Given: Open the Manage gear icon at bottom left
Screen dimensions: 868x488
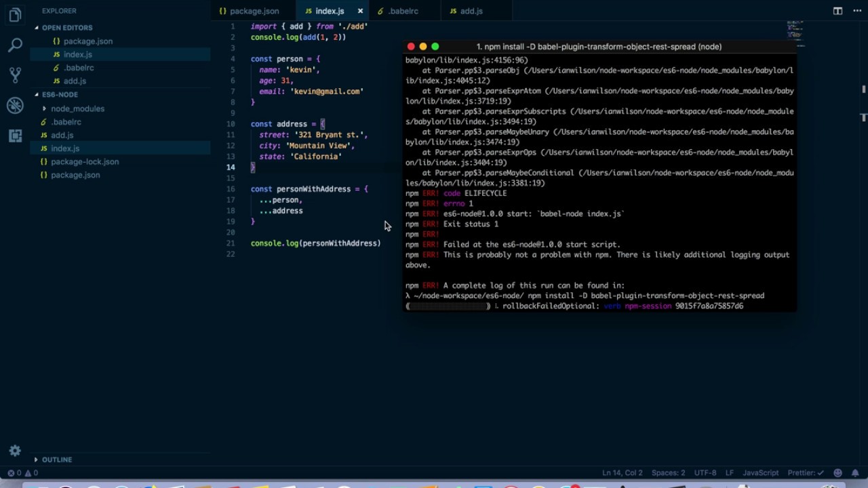Looking at the screenshot, I should [x=15, y=451].
